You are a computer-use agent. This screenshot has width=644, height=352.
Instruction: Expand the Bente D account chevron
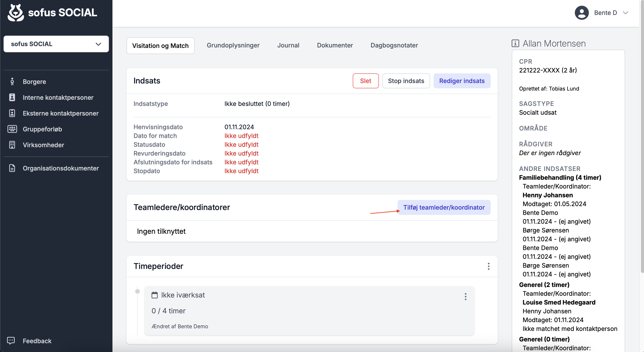[x=626, y=13]
